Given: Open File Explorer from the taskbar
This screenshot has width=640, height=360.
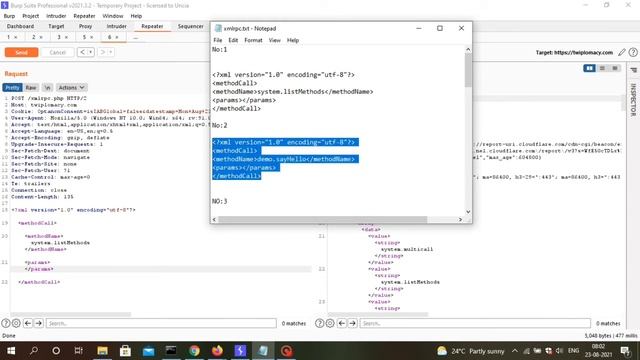Looking at the screenshot, I should point(102,351).
